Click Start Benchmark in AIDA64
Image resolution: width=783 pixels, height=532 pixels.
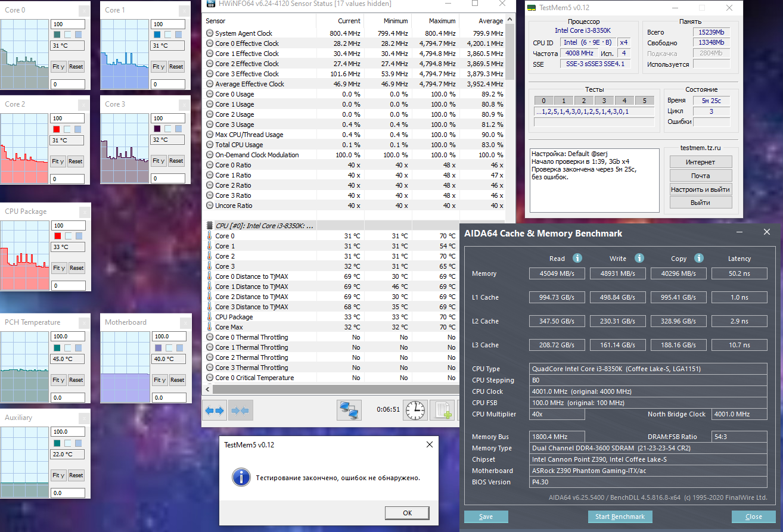tap(620, 517)
